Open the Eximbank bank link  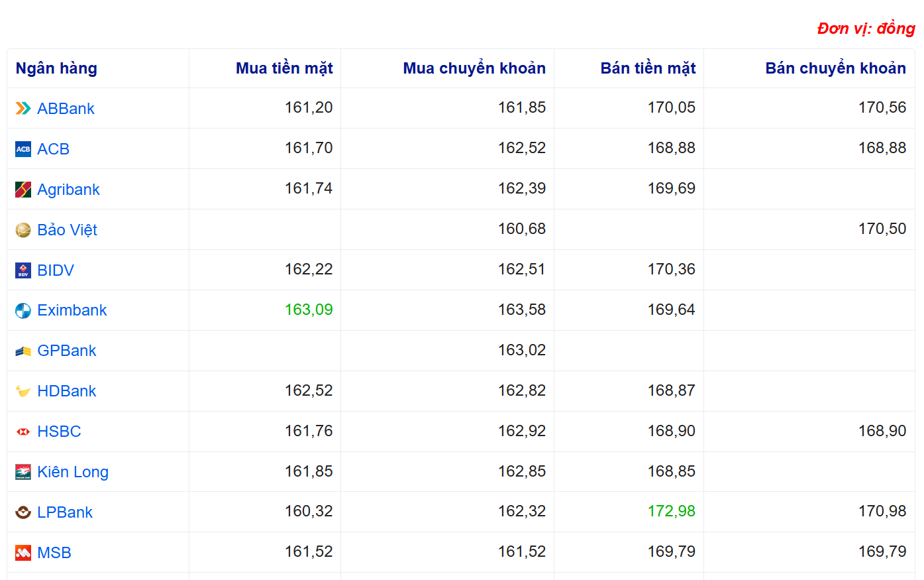click(72, 310)
